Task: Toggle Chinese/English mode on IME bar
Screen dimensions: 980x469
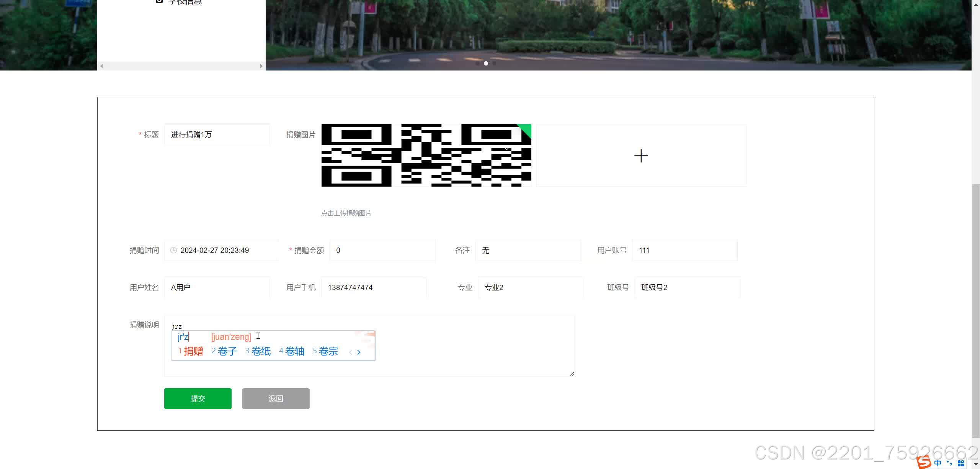Action: (938, 463)
